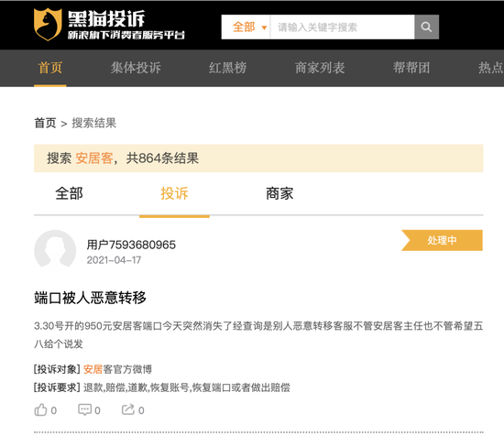Image resolution: width=504 pixels, height=447 pixels.
Task: Like the complaint with thumbs-up icon
Action: coord(41,410)
